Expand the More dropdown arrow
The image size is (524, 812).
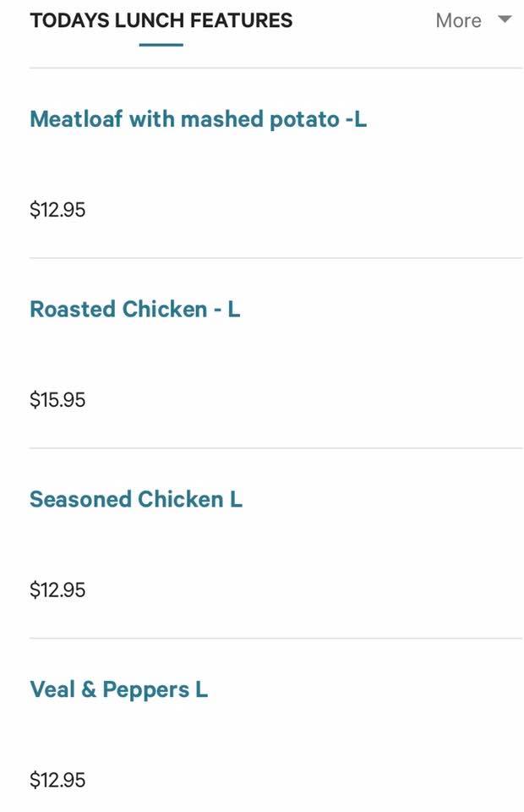click(x=505, y=19)
